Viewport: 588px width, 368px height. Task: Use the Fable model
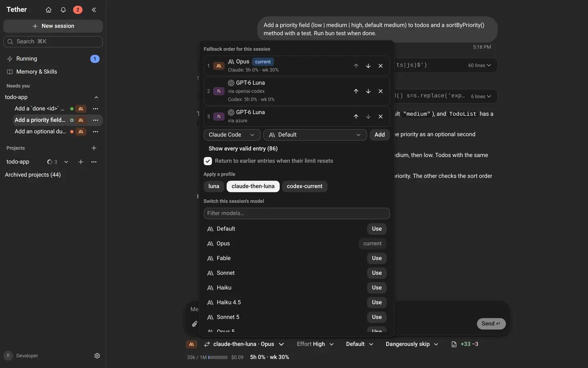[377, 258]
